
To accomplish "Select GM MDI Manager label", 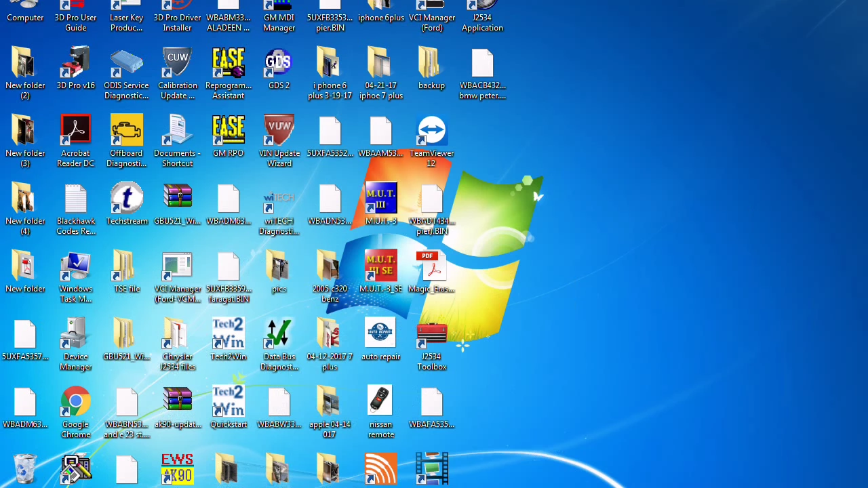I will [x=279, y=22].
